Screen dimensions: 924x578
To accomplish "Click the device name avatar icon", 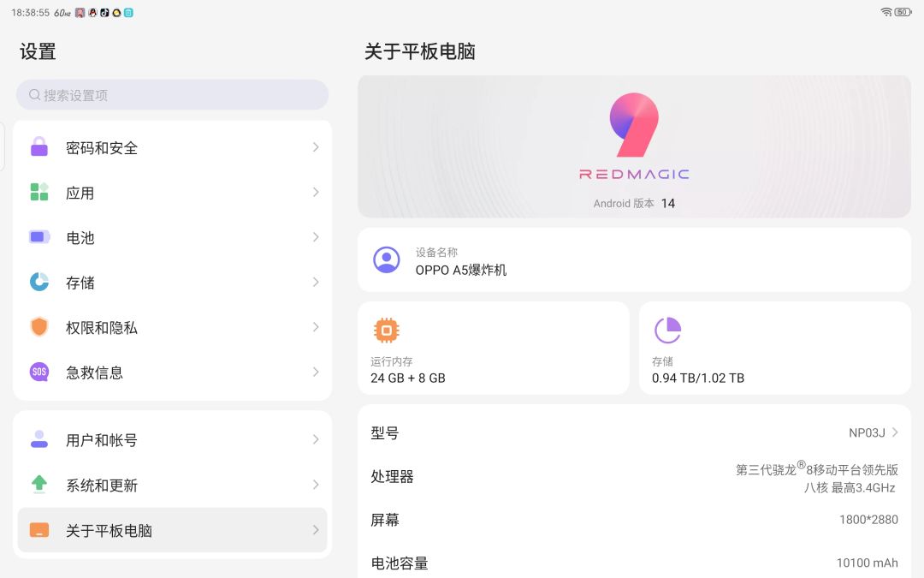I will click(387, 259).
